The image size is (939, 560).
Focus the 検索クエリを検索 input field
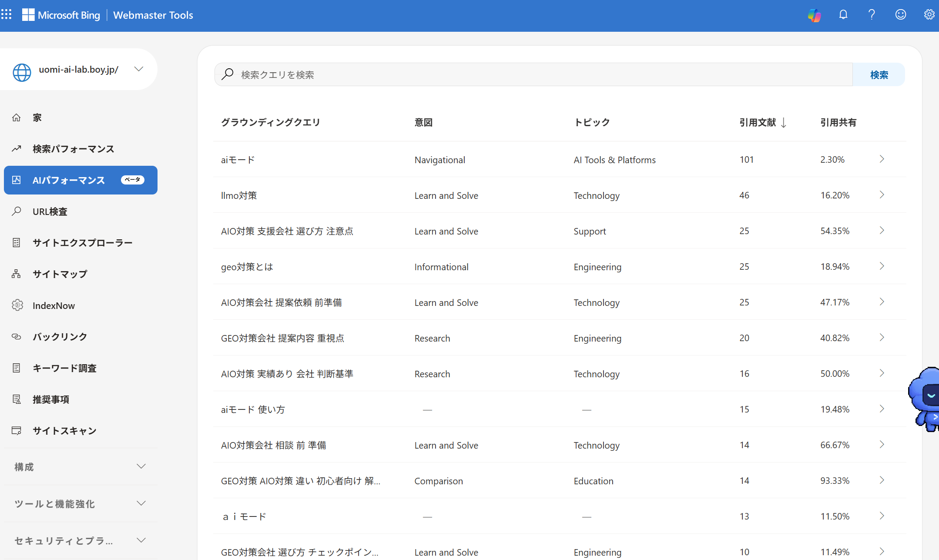[533, 74]
